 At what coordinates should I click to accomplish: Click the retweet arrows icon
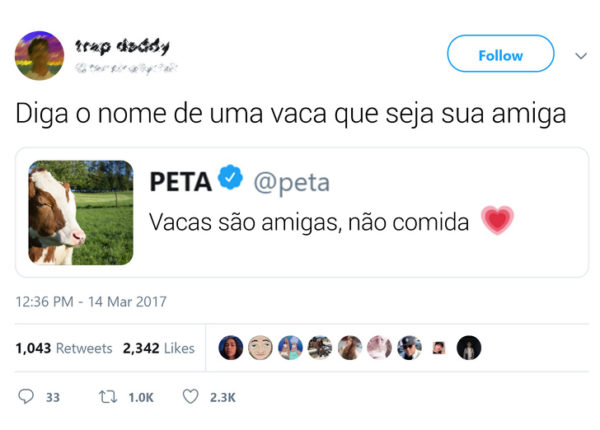click(x=108, y=397)
